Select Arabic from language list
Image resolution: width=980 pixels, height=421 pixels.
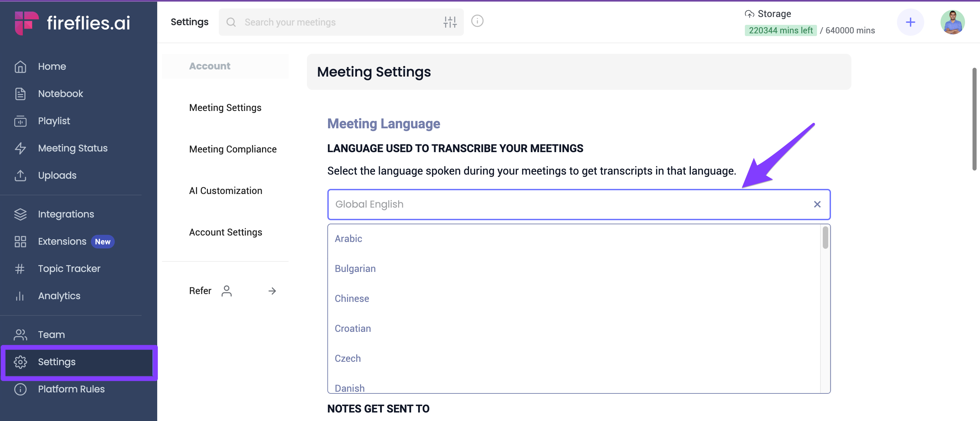pos(348,239)
